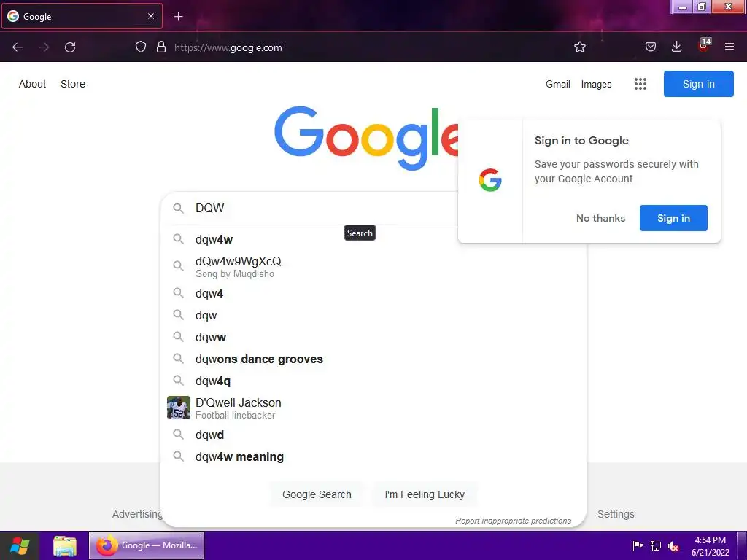The image size is (747, 560).
Task: Open the network tray icon
Action: pos(656,545)
